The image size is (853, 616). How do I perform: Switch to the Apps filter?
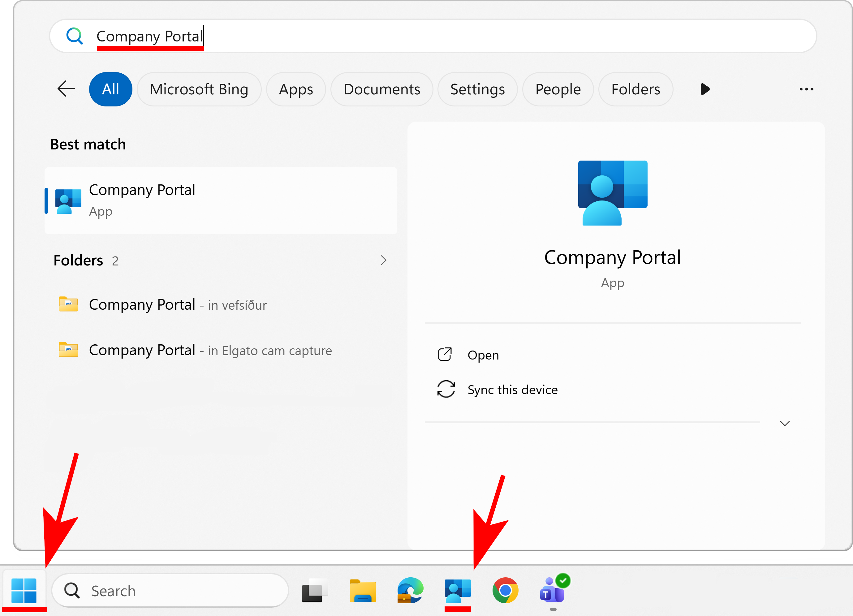tap(296, 89)
